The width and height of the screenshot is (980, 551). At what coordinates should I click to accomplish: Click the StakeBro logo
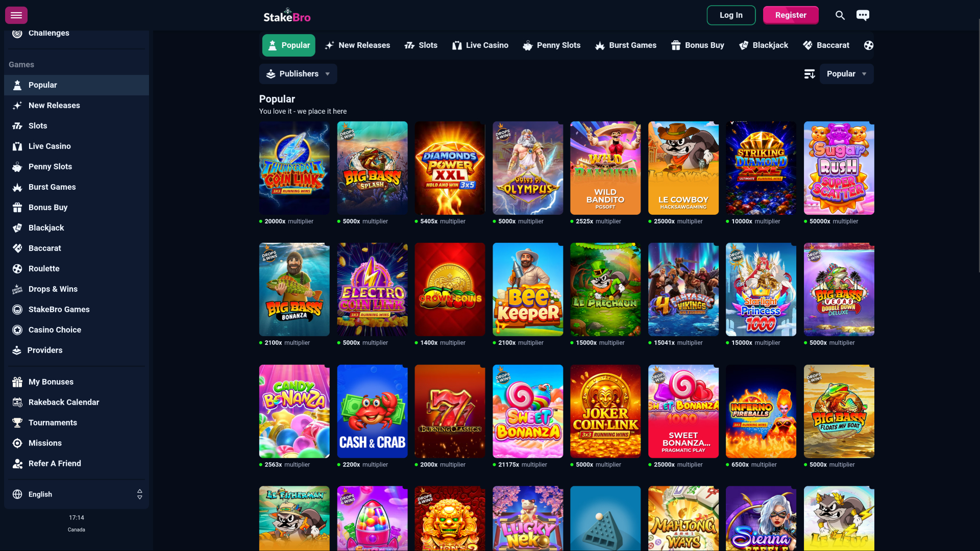287,15
